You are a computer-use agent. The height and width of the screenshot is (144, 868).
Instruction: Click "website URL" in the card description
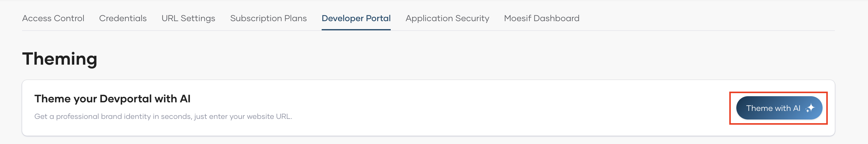(x=269, y=116)
